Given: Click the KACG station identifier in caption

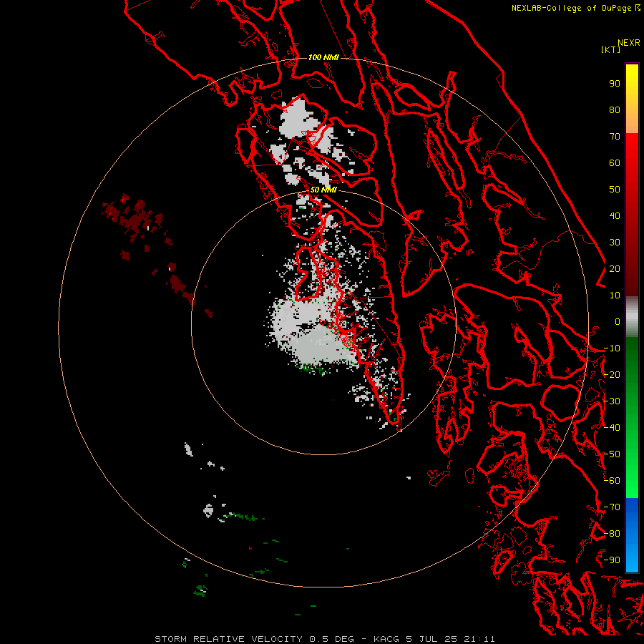Looking at the screenshot, I should [386, 639].
